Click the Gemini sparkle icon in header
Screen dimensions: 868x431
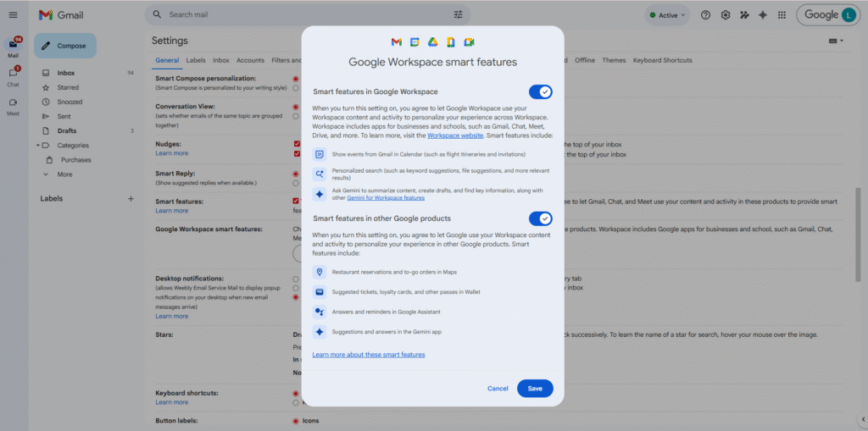coord(763,15)
